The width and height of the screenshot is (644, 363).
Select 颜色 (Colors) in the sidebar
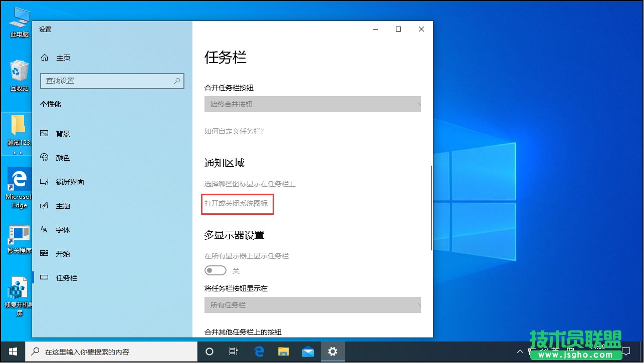click(x=63, y=157)
